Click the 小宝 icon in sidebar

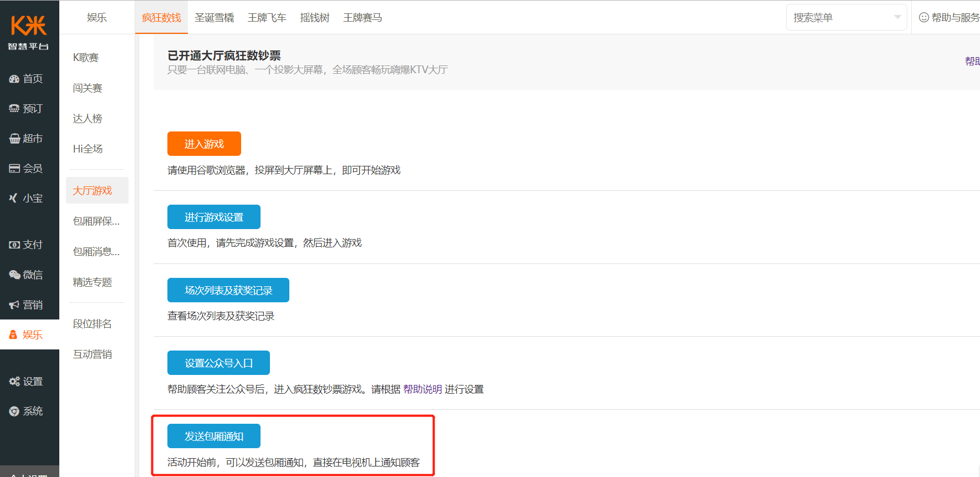coord(14,198)
